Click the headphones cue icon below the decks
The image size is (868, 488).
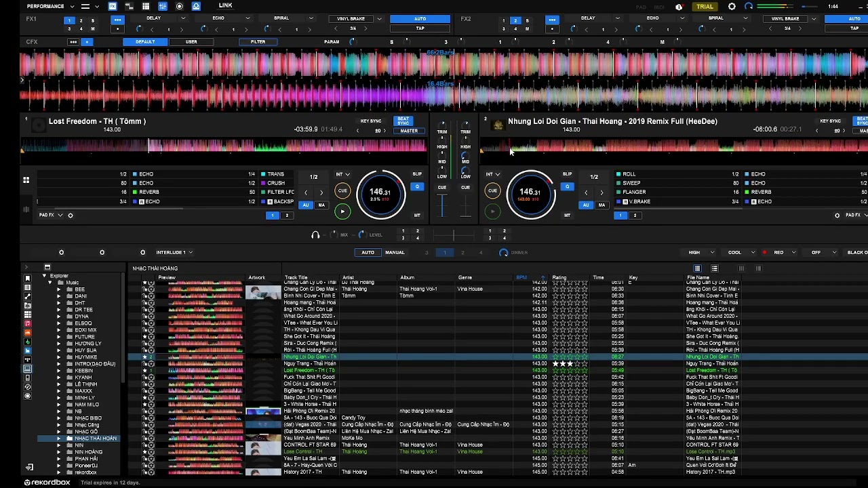coord(315,235)
